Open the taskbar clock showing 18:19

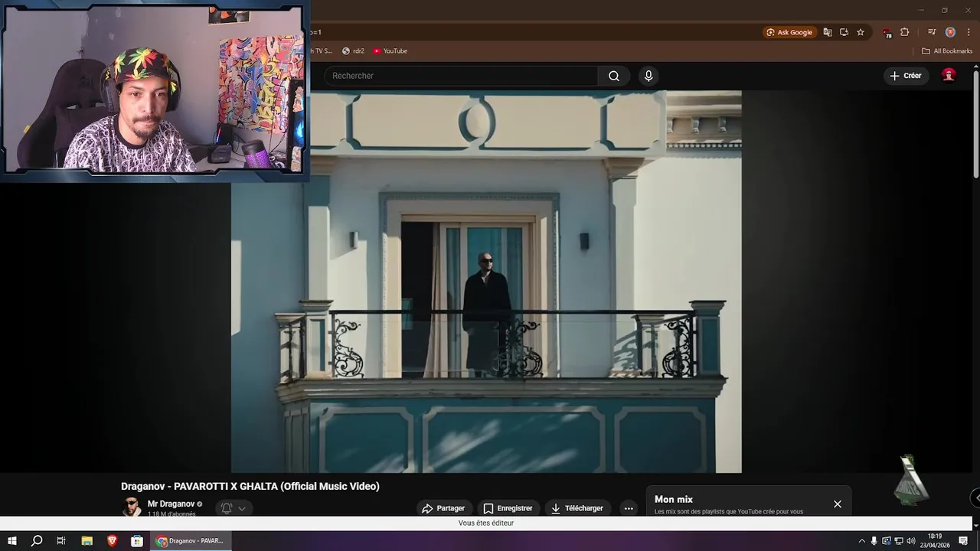tap(935, 541)
